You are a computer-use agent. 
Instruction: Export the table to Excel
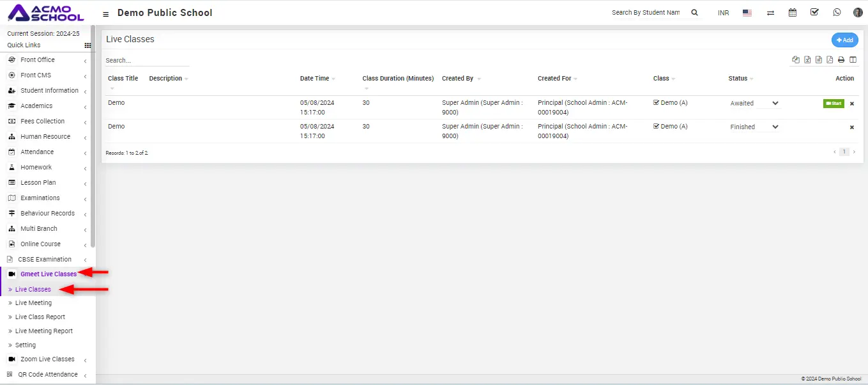tap(807, 60)
